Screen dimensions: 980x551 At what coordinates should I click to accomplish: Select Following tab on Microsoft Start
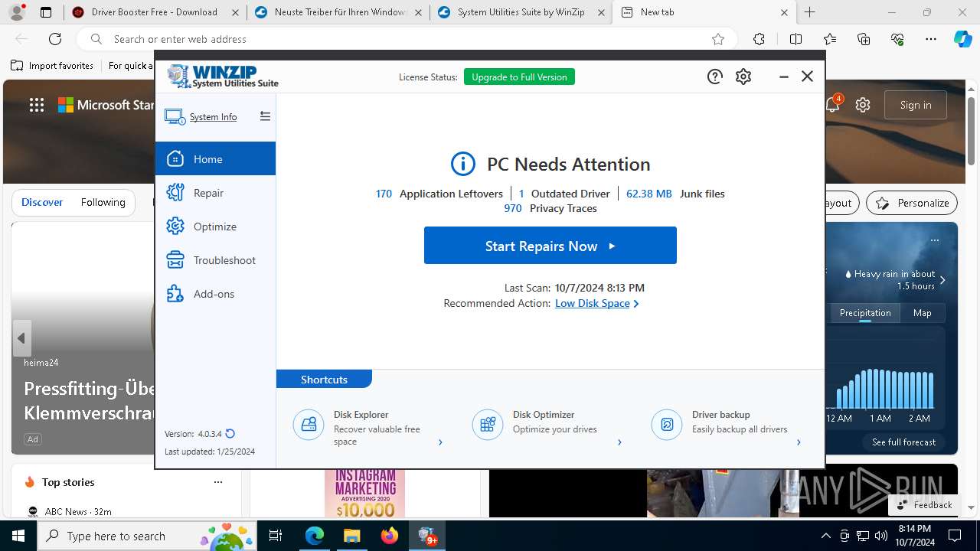pyautogui.click(x=103, y=202)
